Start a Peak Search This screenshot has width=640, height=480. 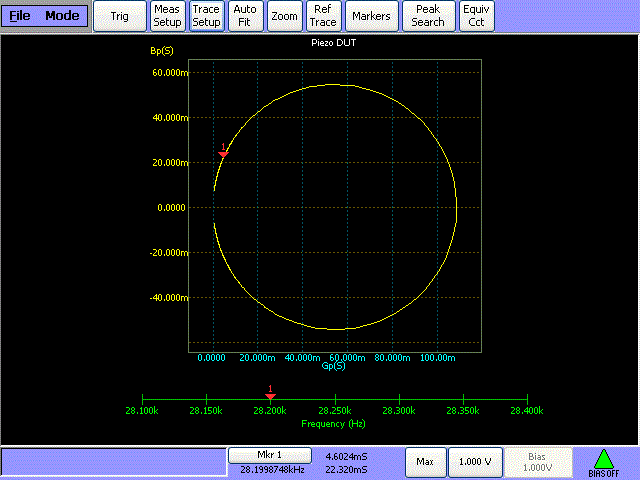428,16
